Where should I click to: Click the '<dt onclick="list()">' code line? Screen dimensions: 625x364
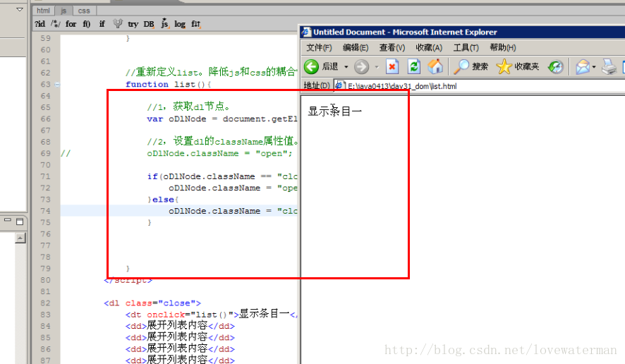click(x=211, y=314)
